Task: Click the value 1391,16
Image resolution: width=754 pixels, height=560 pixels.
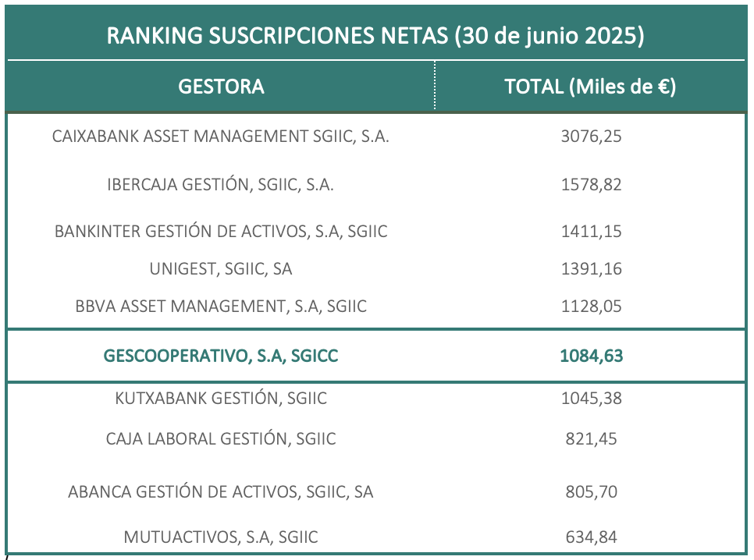Action: 592,269
